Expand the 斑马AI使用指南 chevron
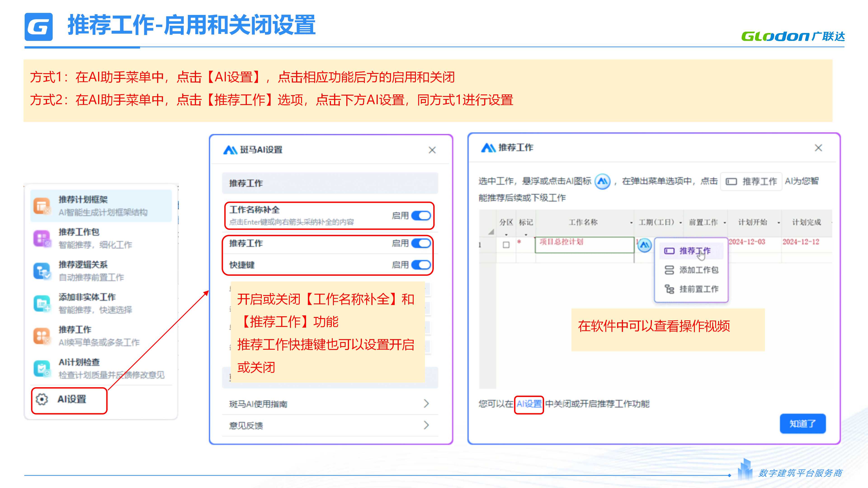Image resolution: width=868 pixels, height=488 pixels. click(x=426, y=404)
